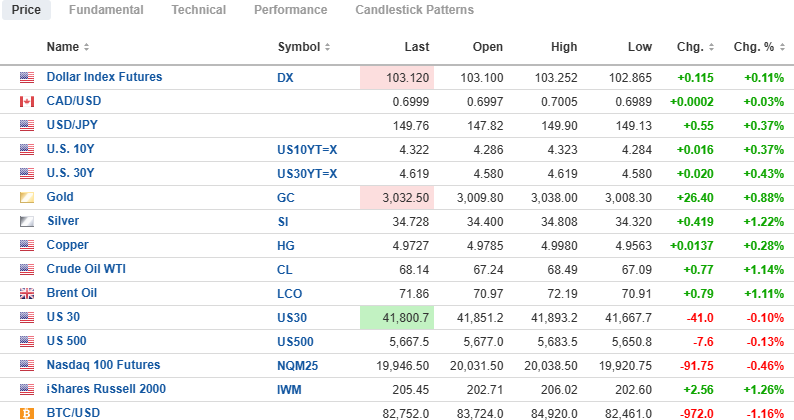Open the Technical tab

[x=198, y=10]
